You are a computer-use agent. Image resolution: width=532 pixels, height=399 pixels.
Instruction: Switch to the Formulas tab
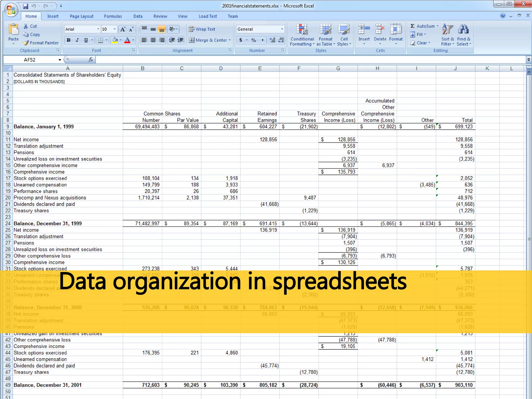click(x=113, y=16)
